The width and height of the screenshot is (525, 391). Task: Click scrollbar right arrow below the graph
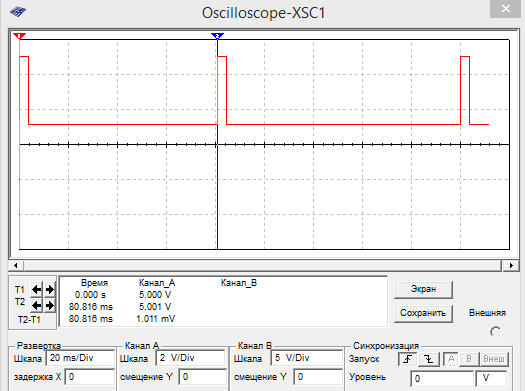(x=511, y=265)
